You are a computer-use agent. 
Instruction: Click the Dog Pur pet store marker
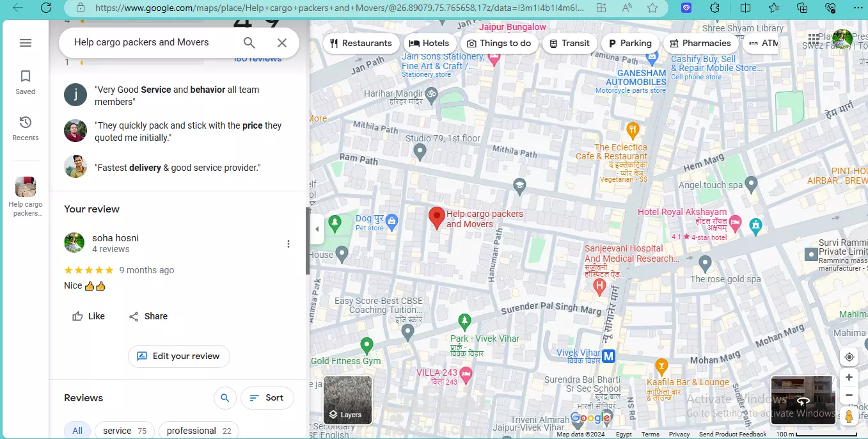393,221
